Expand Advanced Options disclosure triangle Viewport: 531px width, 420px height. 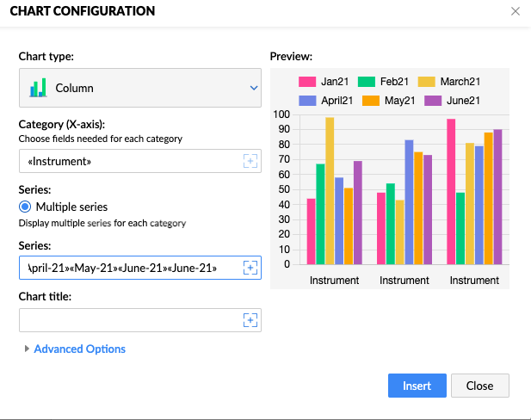(x=27, y=349)
